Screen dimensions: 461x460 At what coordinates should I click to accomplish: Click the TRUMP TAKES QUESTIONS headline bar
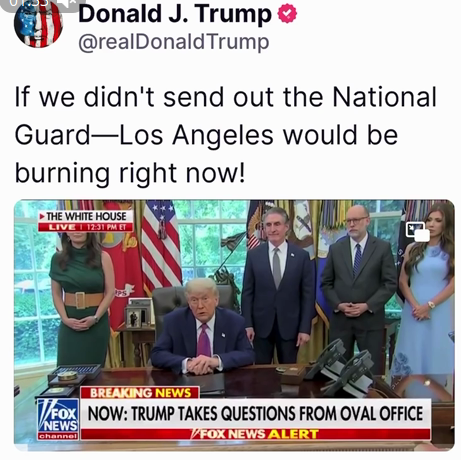255,413
